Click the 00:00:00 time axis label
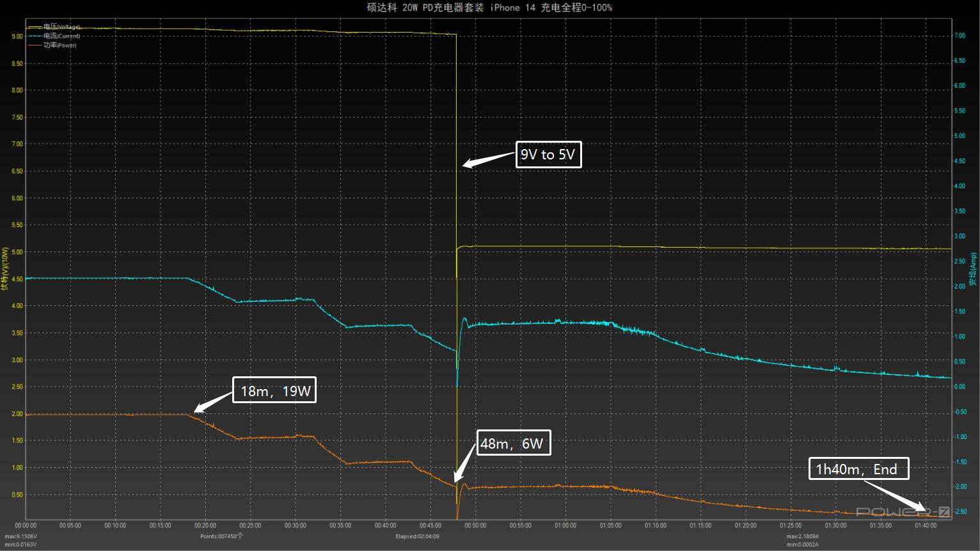The width and height of the screenshot is (980, 551). click(x=26, y=525)
